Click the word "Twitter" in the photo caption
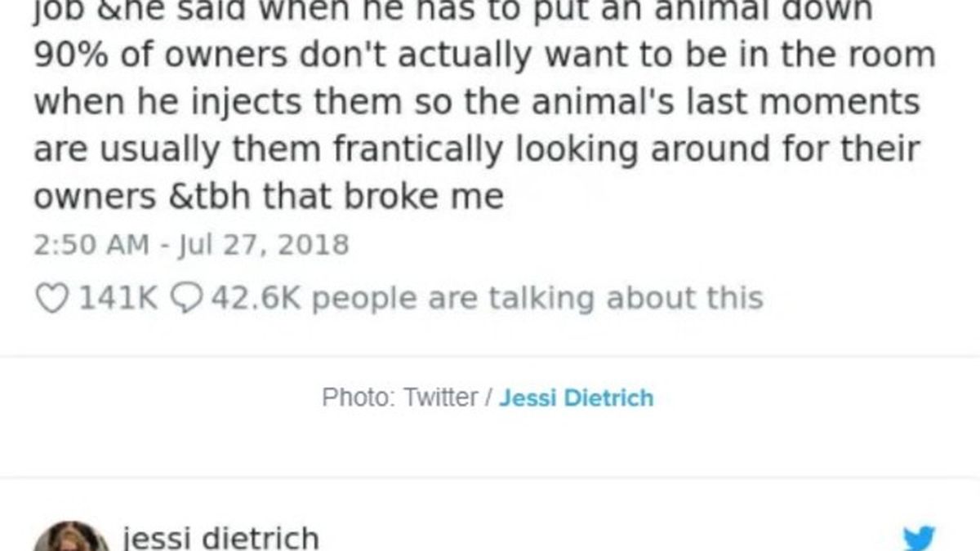 [441, 398]
